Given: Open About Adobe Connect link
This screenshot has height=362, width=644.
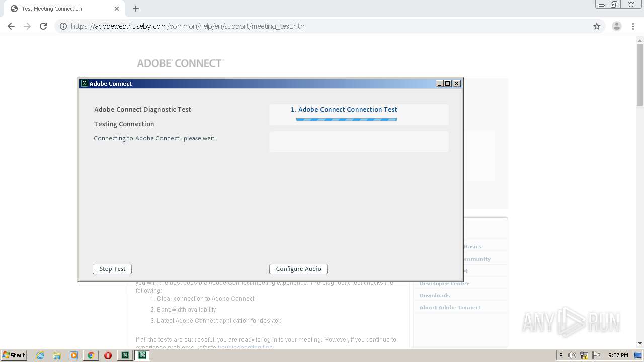Looking at the screenshot, I should pos(450,307).
